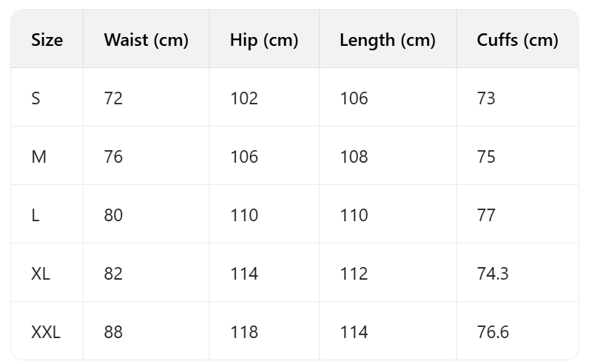Select the XL size row label
This screenshot has height=364, width=597.
click(41, 274)
